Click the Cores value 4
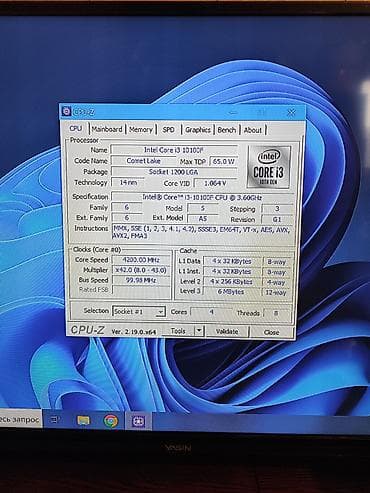This screenshot has height=493, width=370. [211, 312]
